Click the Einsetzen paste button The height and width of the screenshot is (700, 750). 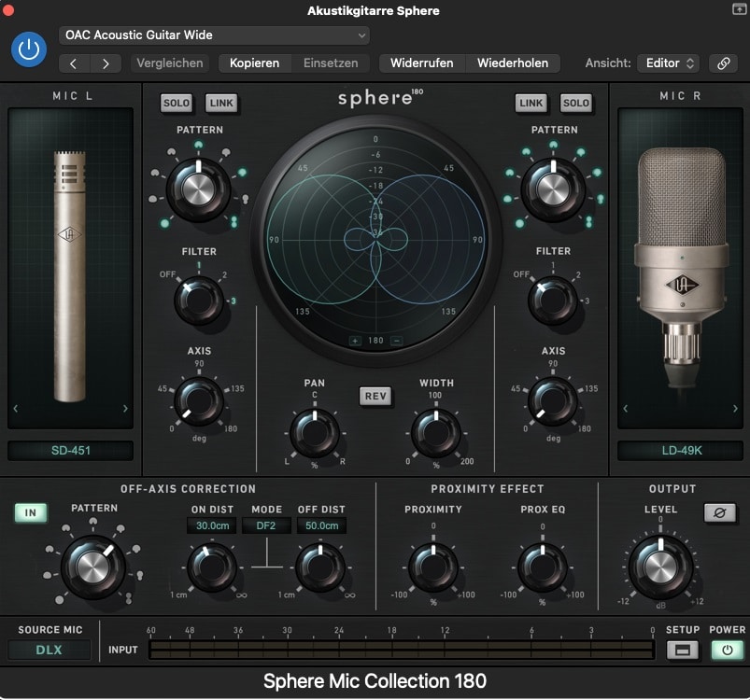click(331, 63)
